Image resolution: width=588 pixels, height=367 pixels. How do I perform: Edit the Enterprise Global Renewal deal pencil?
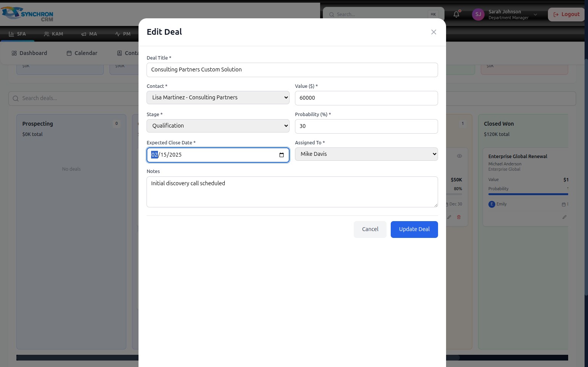[564, 217]
